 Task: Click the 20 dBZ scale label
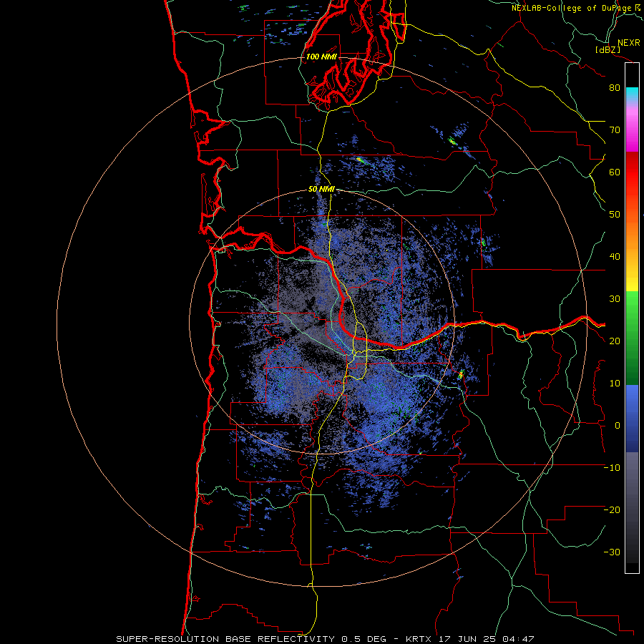[x=615, y=341]
